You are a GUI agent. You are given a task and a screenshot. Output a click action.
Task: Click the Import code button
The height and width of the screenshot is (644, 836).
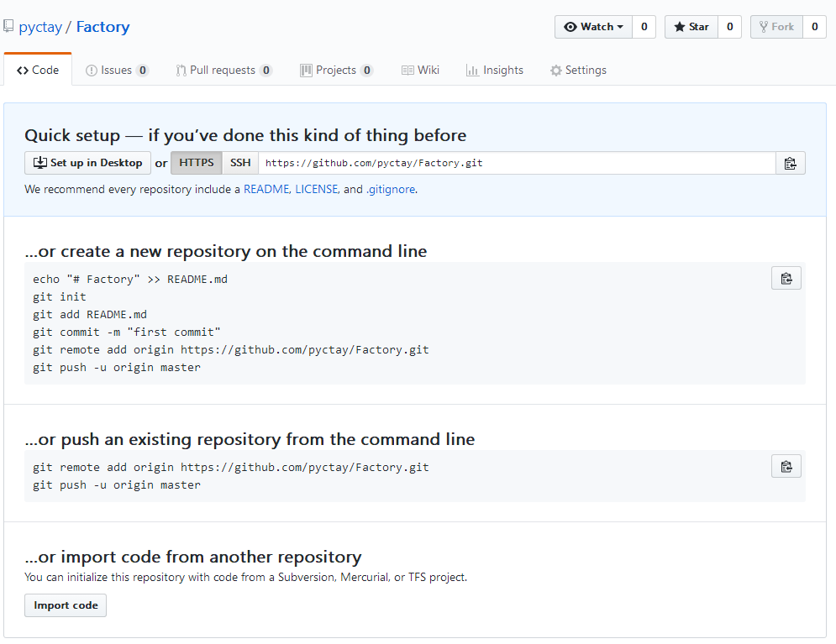coord(66,605)
